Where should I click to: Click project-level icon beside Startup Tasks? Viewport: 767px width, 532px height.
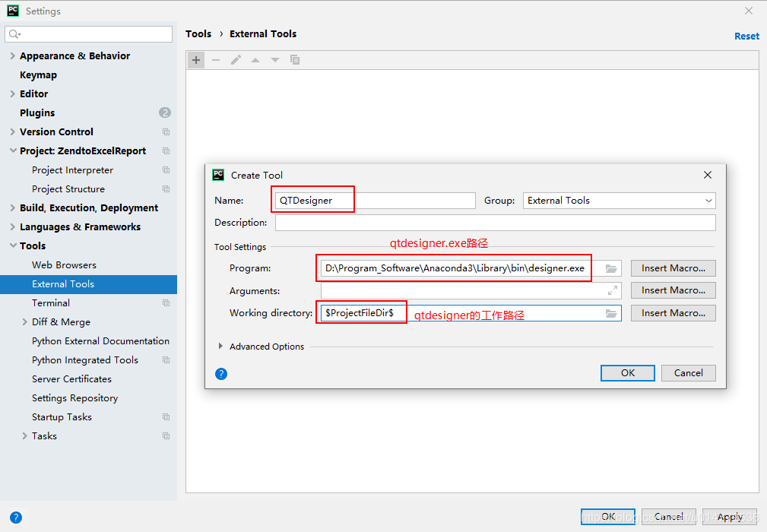point(166,417)
